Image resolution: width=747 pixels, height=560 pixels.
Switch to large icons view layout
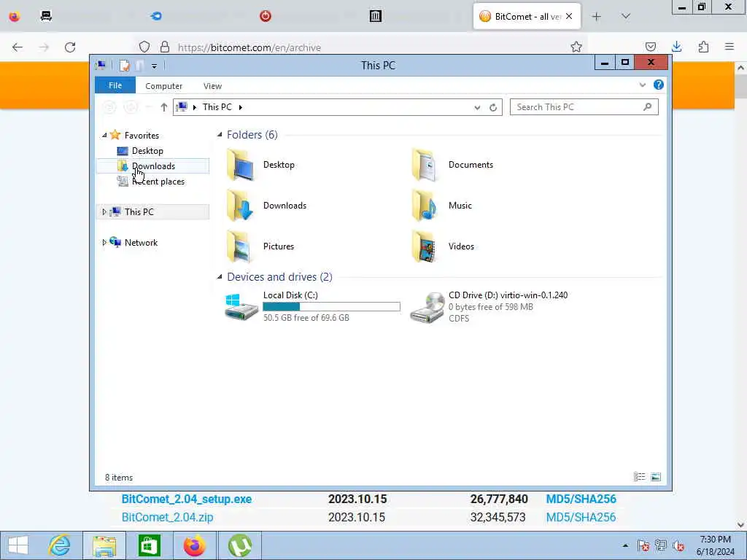point(656,477)
